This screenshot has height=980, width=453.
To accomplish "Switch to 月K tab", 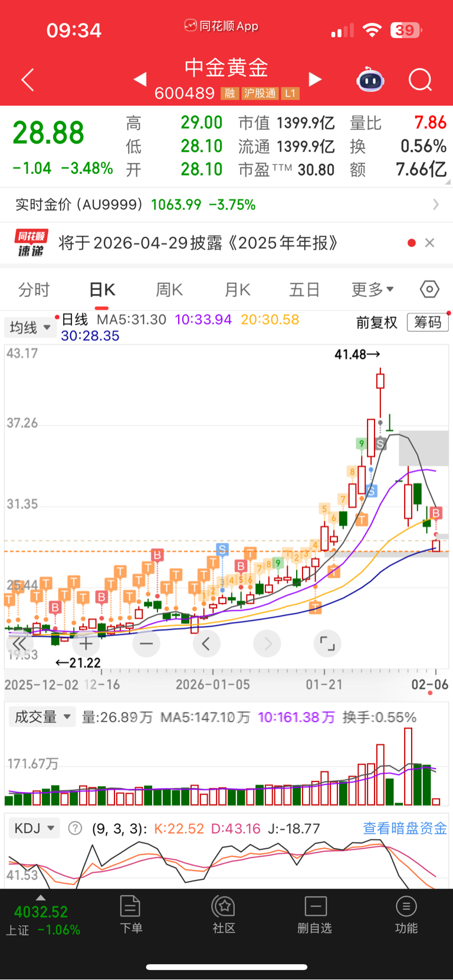I will coord(238,289).
